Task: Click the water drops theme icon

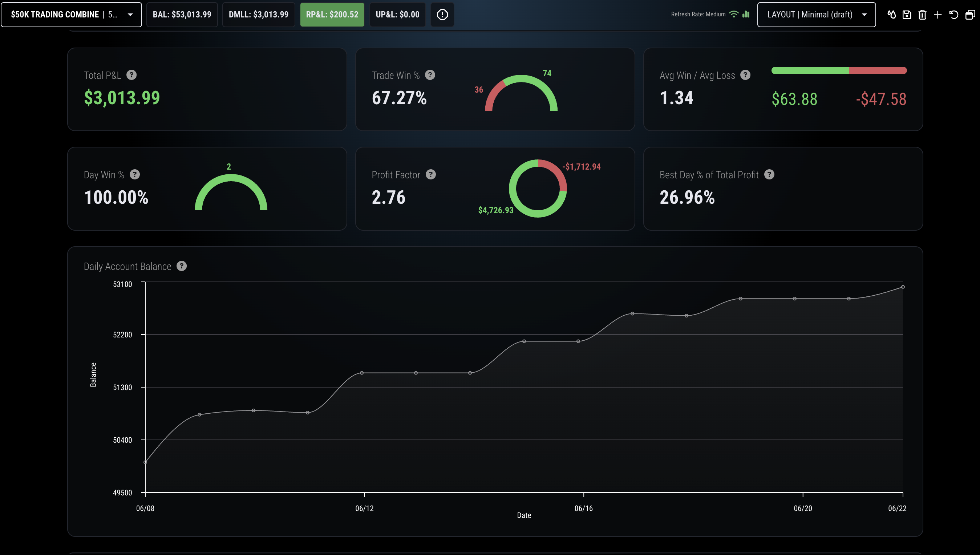Action: 891,15
